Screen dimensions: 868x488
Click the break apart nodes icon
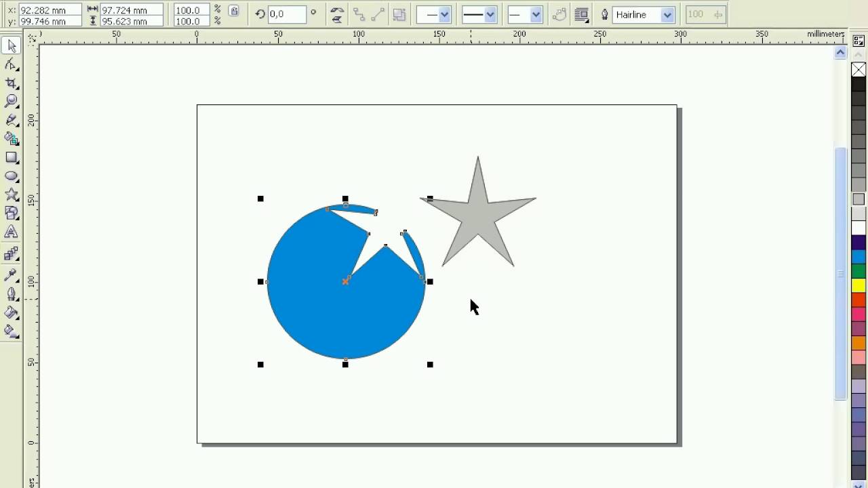coord(359,14)
